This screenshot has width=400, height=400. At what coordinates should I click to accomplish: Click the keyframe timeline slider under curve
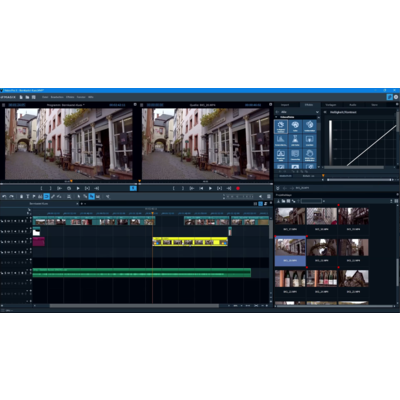coord(359,180)
